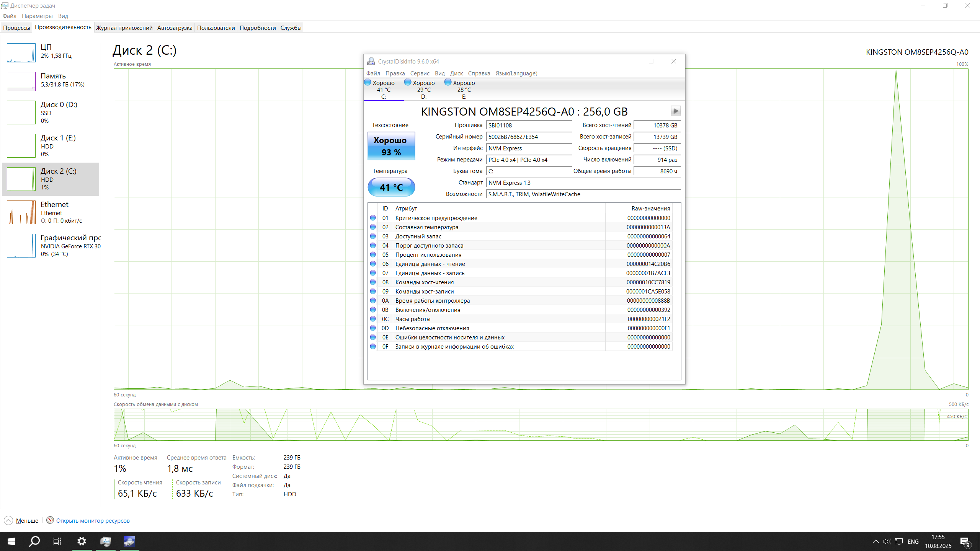Click the CrystalDiskInfo title bar app icon

click(x=371, y=61)
